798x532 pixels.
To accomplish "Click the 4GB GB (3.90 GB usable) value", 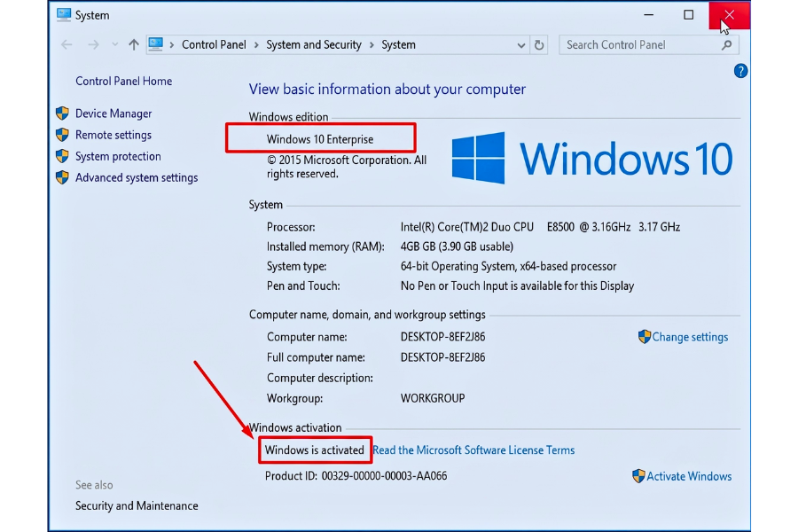I will pos(457,246).
